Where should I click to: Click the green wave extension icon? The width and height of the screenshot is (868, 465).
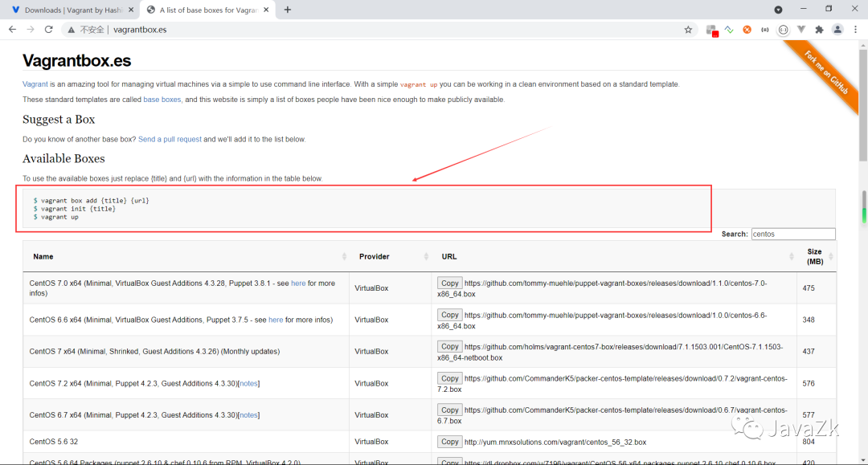(729, 30)
